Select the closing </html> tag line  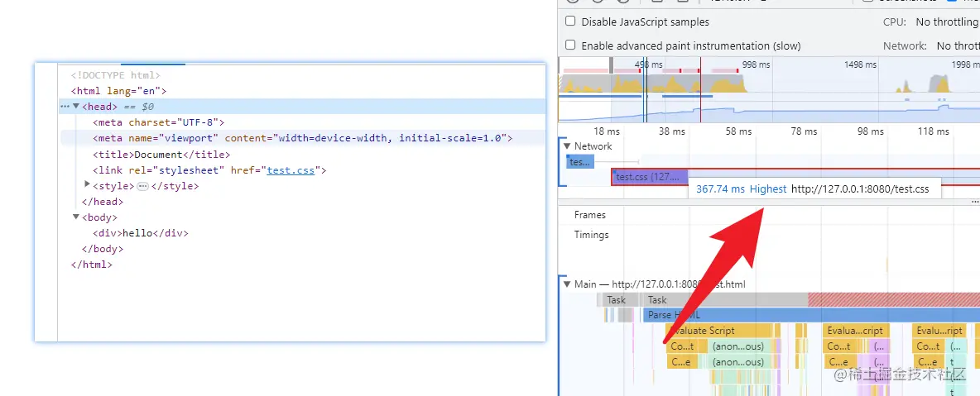click(x=92, y=265)
